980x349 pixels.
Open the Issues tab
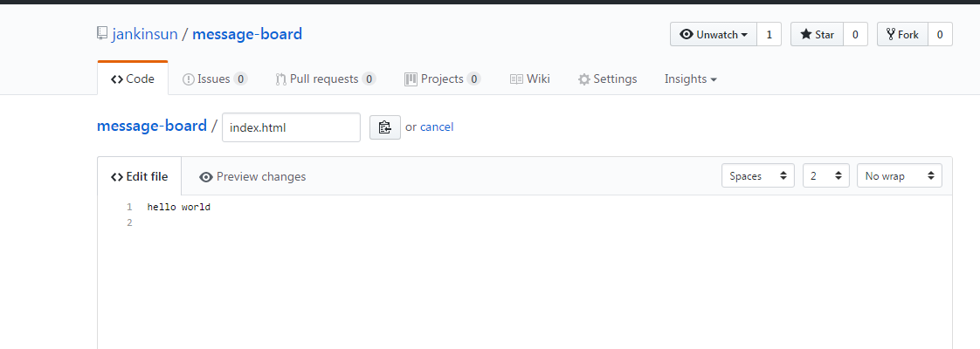click(214, 79)
